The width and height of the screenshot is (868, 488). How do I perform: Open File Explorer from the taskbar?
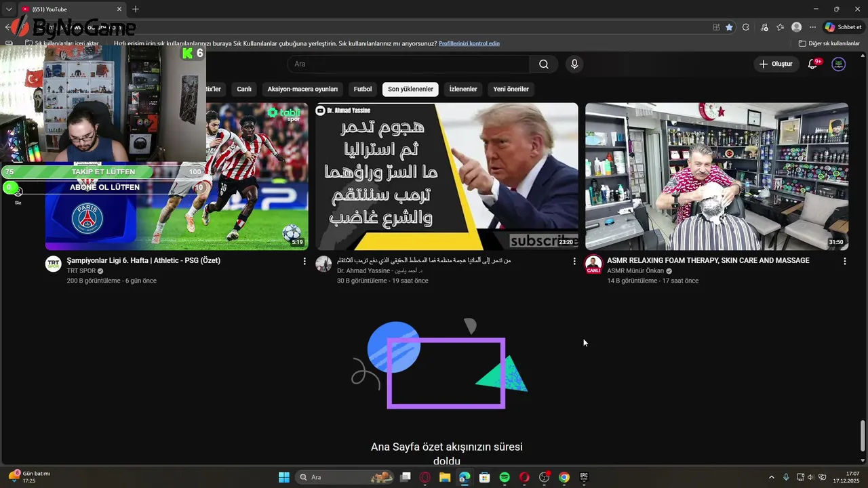tap(445, 477)
